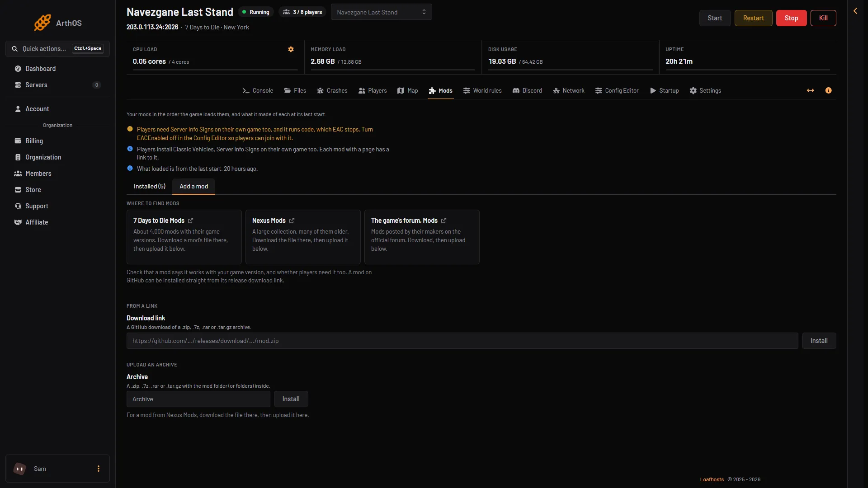
Task: Collapse right panel chevron icon
Action: point(855,11)
